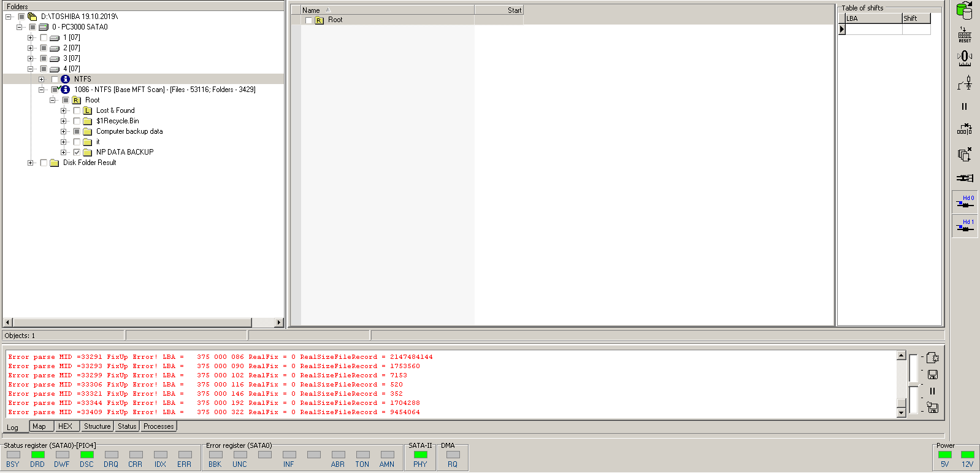Click the green disk copy icon
This screenshot has width=980, height=473.
(x=964, y=10)
